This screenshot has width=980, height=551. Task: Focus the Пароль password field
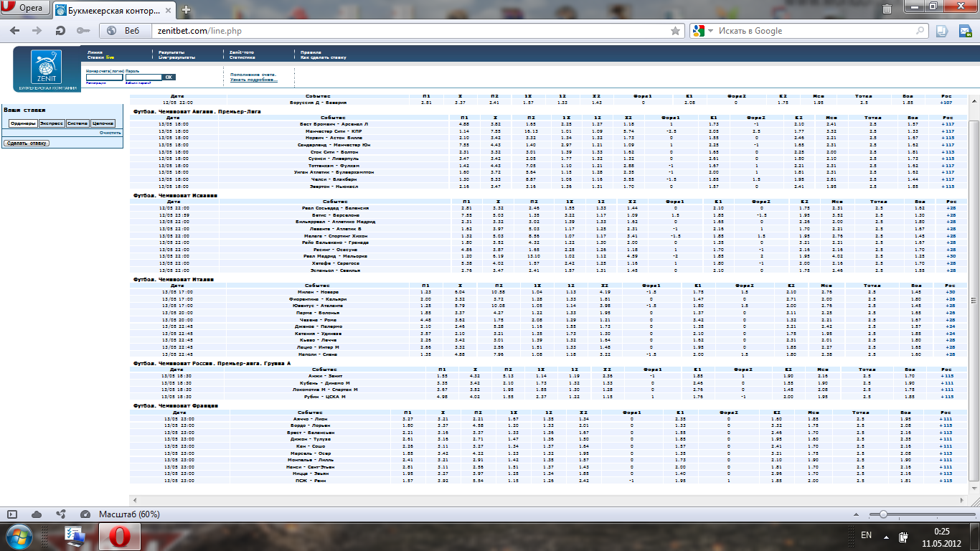tap(143, 77)
